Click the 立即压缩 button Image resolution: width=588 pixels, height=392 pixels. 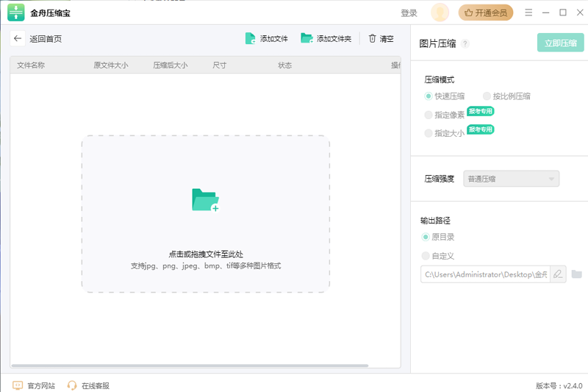560,43
